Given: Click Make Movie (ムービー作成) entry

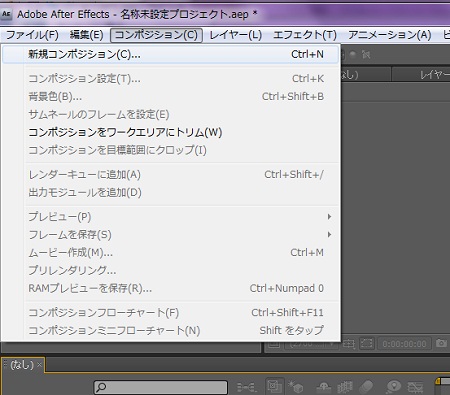Looking at the screenshot, I should click(170, 253).
